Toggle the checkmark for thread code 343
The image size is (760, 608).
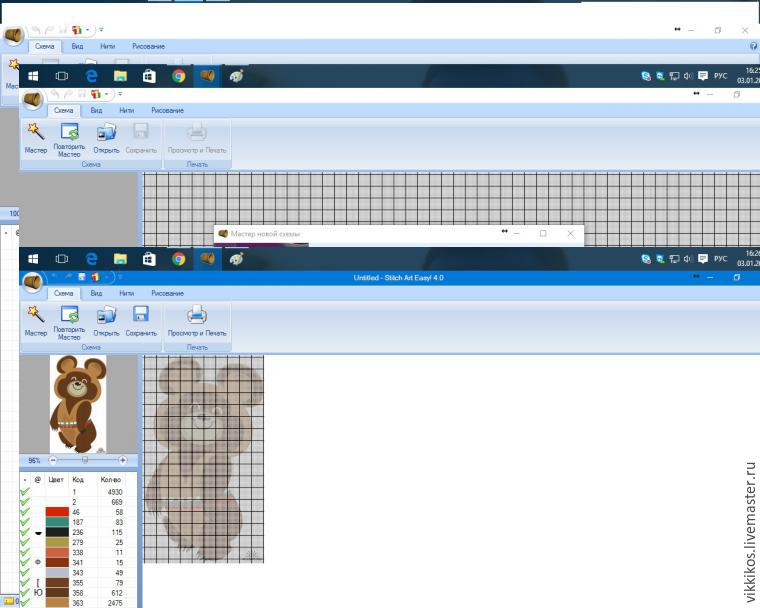pyautogui.click(x=25, y=573)
